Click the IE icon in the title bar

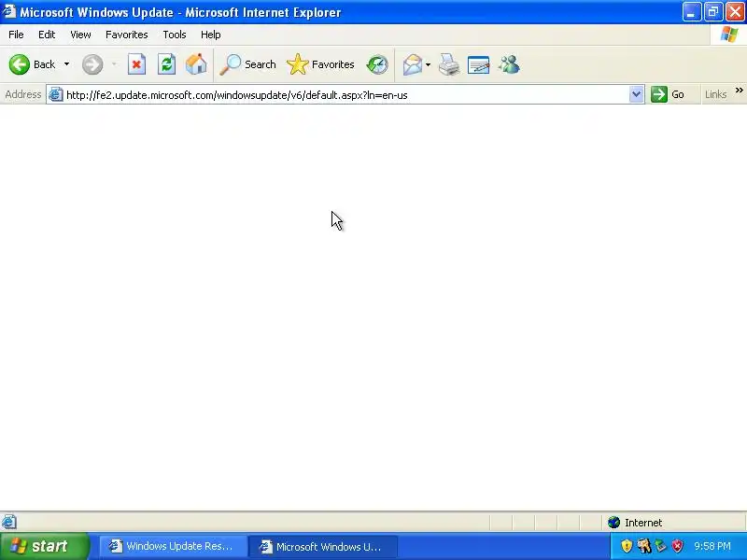tap(9, 11)
